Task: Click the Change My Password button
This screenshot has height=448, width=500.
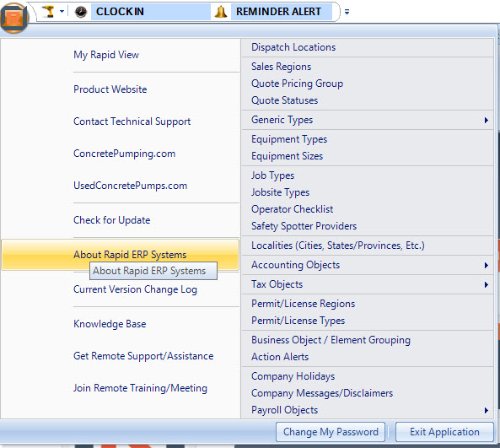Action: 331,432
